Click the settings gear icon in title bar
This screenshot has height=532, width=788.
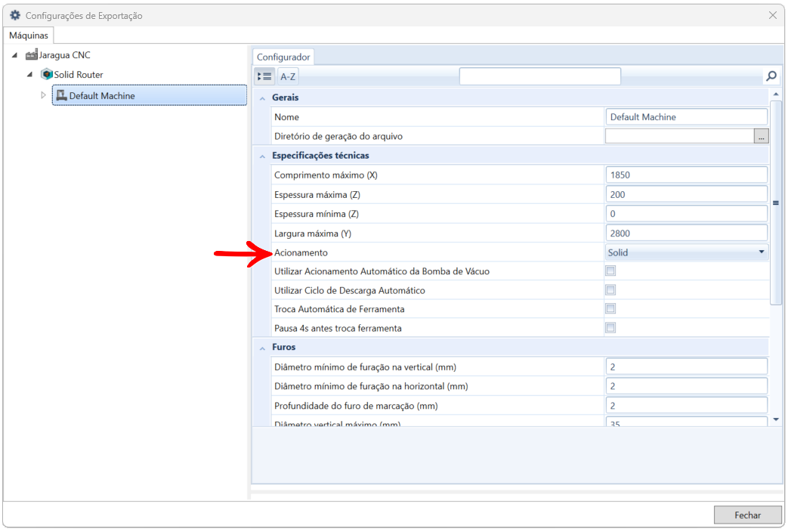coord(15,15)
